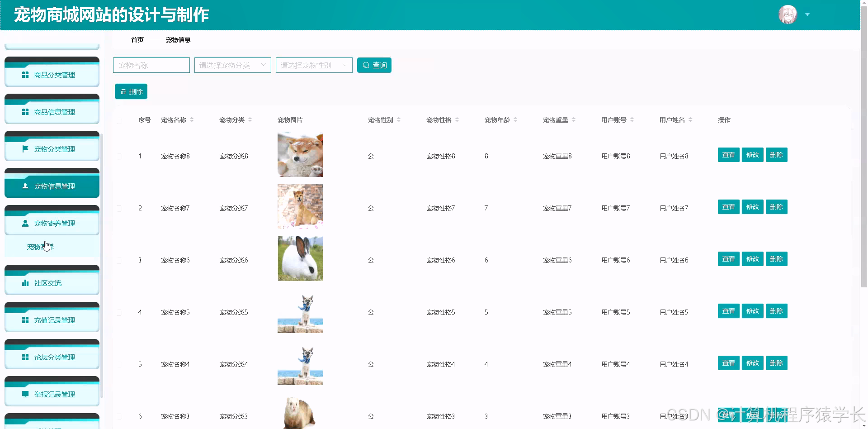
Task: Click the 首页 breadcrumb link
Action: (137, 40)
